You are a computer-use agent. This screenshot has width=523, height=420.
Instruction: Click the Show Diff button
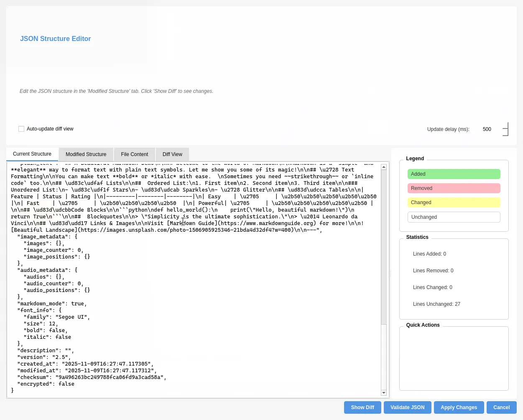362,407
